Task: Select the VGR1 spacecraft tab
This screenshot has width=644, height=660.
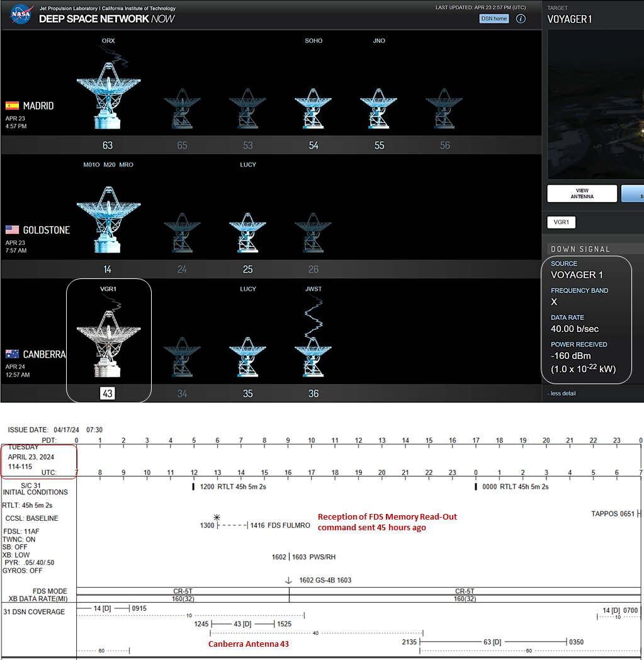Action: pos(561,222)
